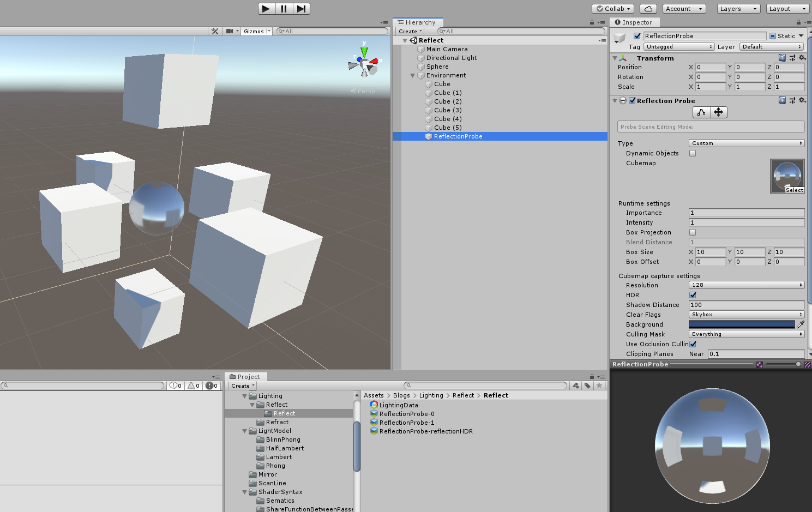Viewport: 812px width, 512px height.
Task: Open the Reflection Probe component help icon
Action: click(x=783, y=100)
